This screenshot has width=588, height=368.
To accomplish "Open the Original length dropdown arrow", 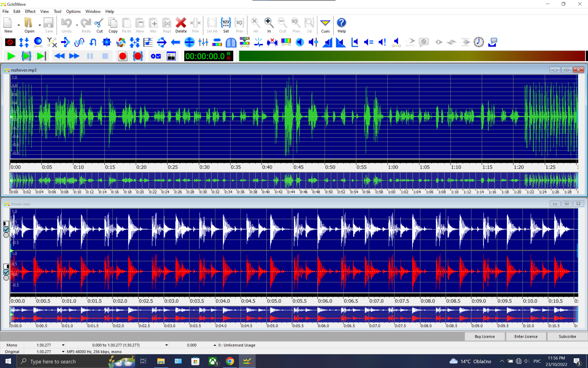I will (63, 352).
